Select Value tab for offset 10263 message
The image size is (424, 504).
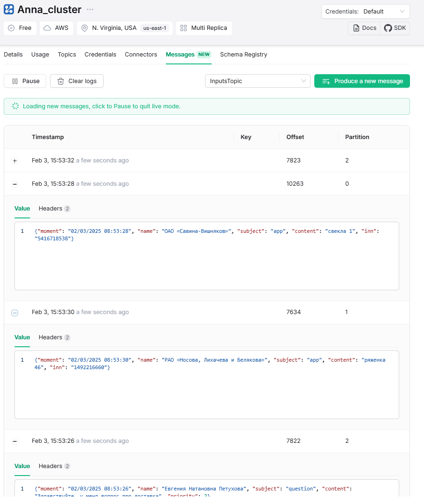coord(22,209)
